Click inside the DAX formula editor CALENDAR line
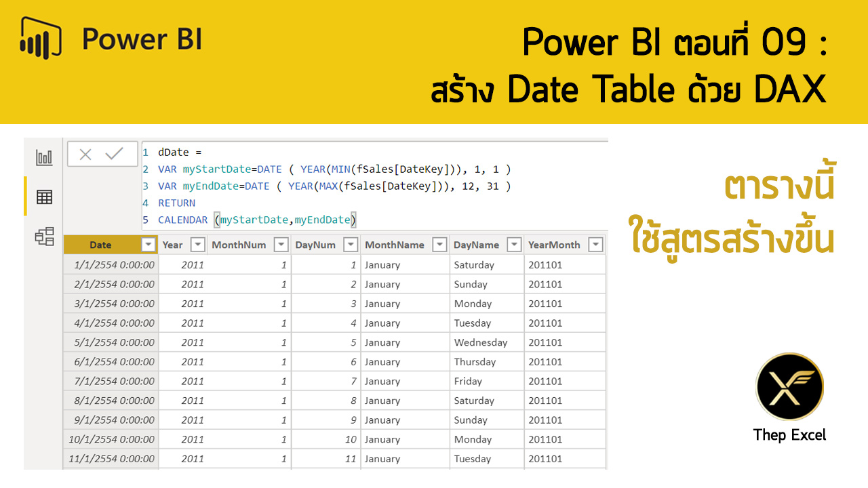868x488 pixels. (285, 220)
